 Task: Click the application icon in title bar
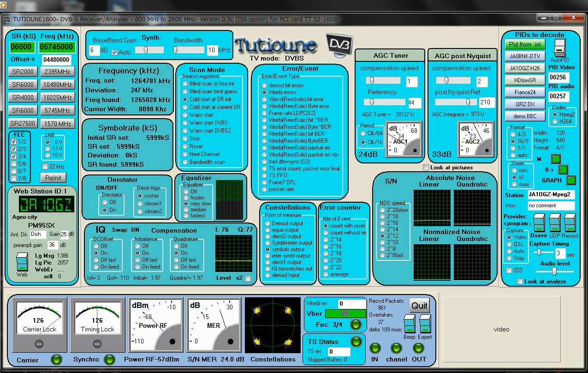pyautogui.click(x=6, y=19)
